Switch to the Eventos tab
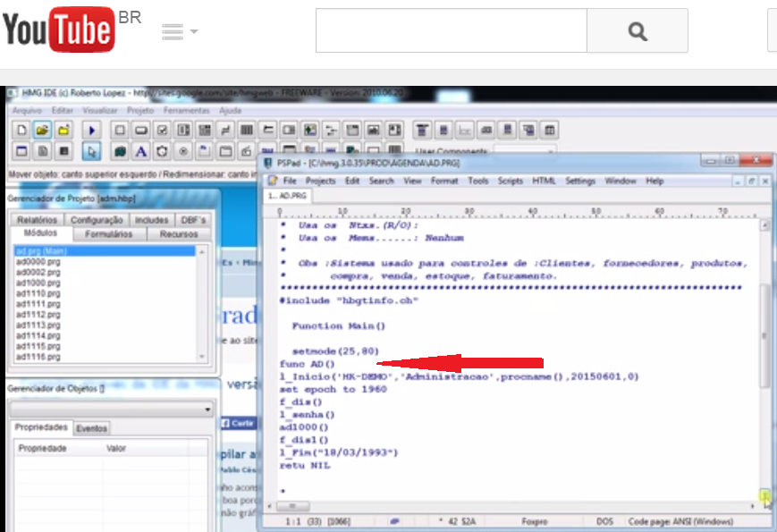777x532 pixels. pos(92,428)
